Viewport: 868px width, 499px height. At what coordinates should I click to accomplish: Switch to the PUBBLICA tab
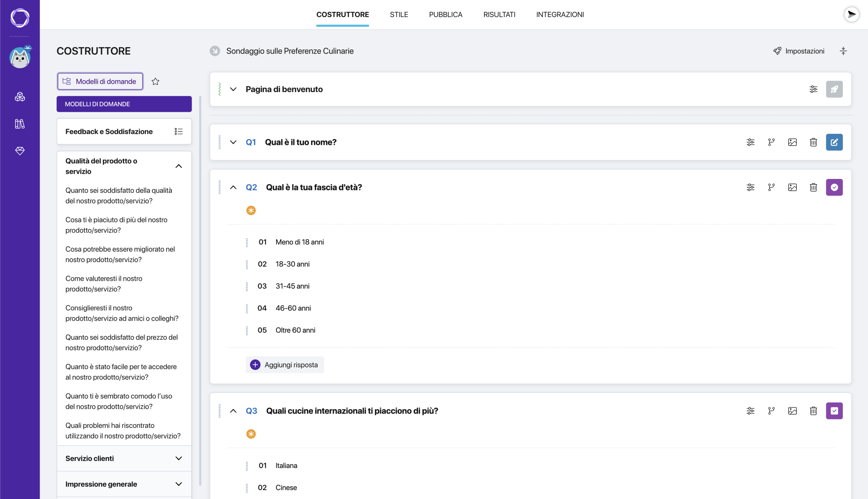(445, 15)
